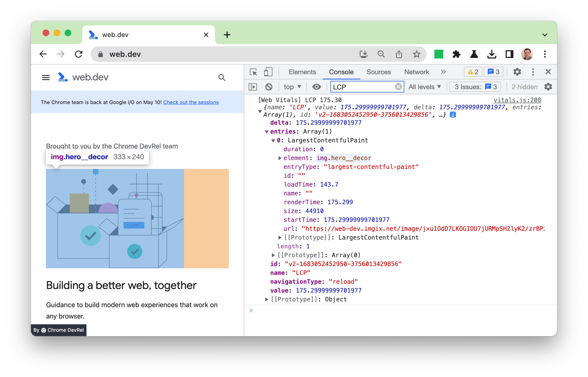Screen dimensions: 588x377
Task: Expand the element img.hero__decor node
Action: (x=277, y=158)
